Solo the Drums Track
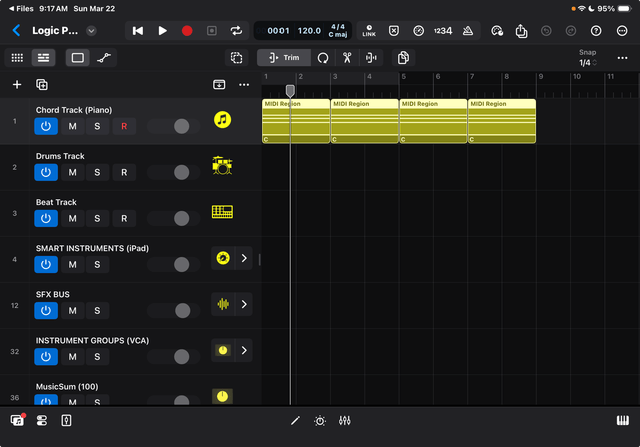 (97, 172)
